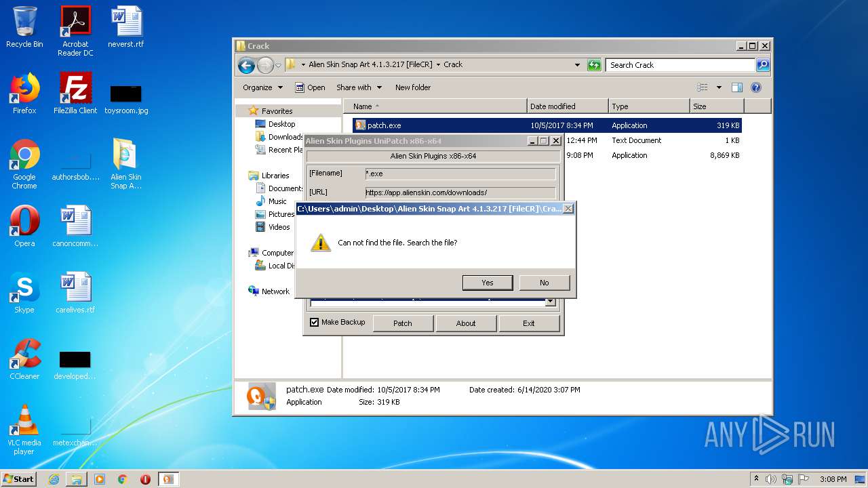
Task: Close the Can not find file dialog
Action: [568, 209]
